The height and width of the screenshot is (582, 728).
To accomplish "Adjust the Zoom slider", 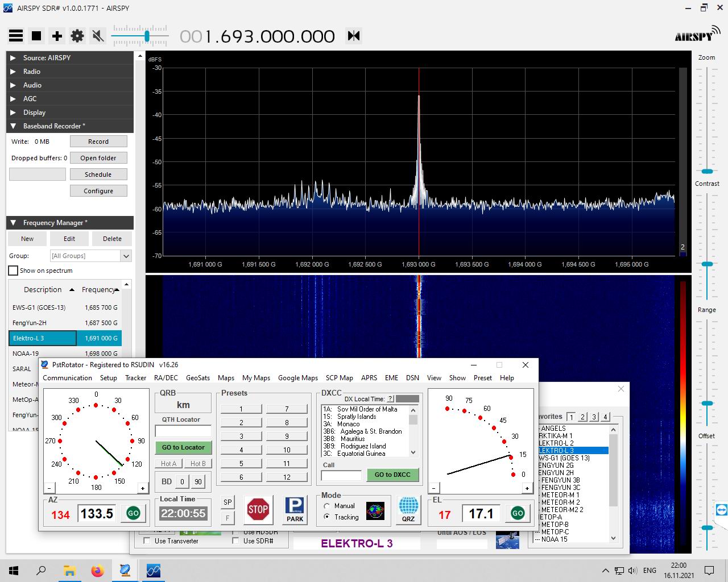I will [x=707, y=171].
